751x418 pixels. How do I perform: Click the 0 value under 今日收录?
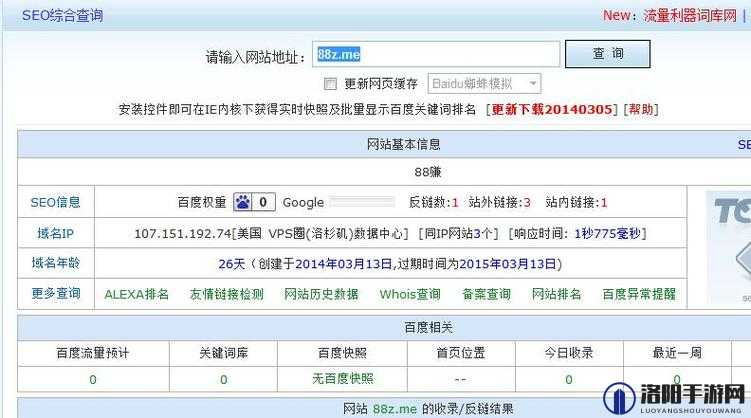click(x=569, y=380)
